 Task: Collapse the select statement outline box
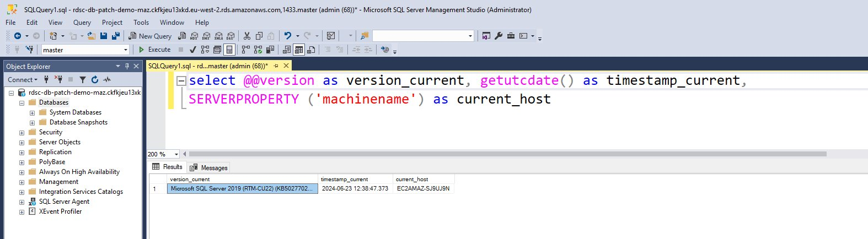pos(181,80)
